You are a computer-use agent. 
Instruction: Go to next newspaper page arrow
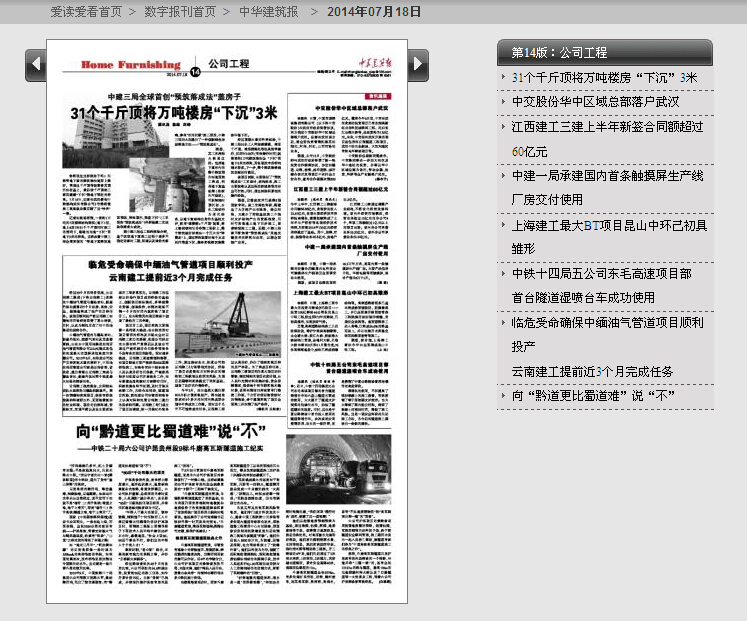(x=418, y=65)
